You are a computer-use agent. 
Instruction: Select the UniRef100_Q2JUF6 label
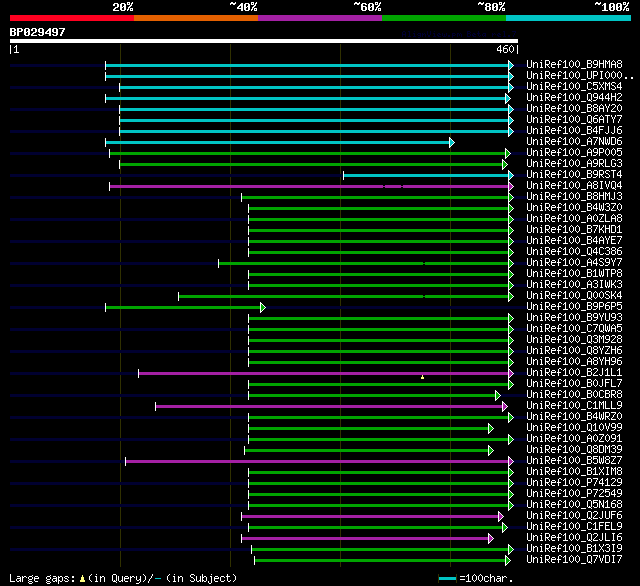tap(574, 516)
